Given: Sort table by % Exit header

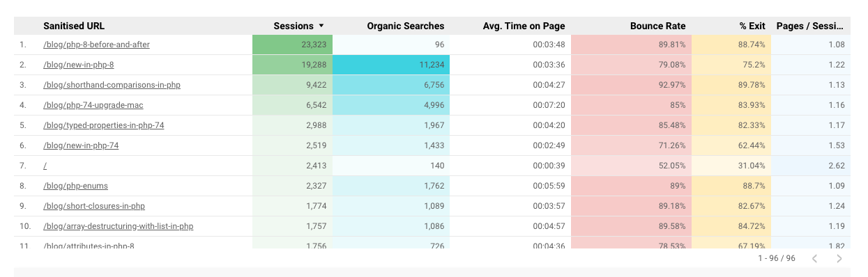Looking at the screenshot, I should coord(752,26).
